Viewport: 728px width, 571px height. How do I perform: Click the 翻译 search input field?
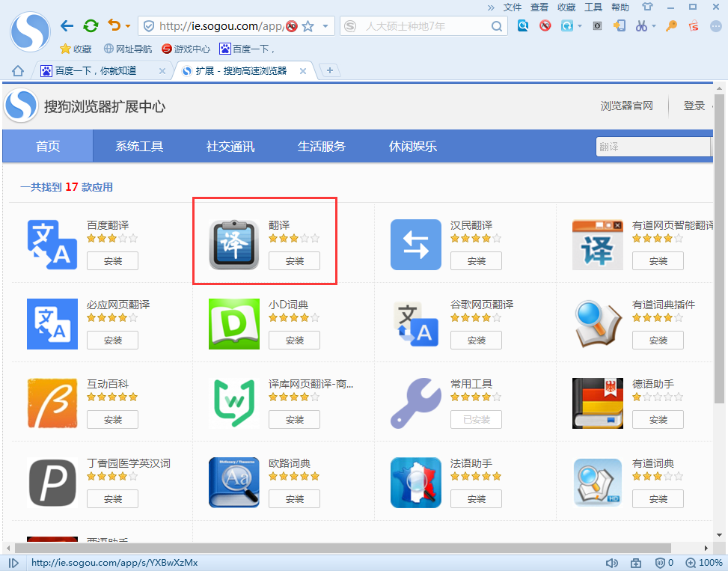pyautogui.click(x=652, y=146)
